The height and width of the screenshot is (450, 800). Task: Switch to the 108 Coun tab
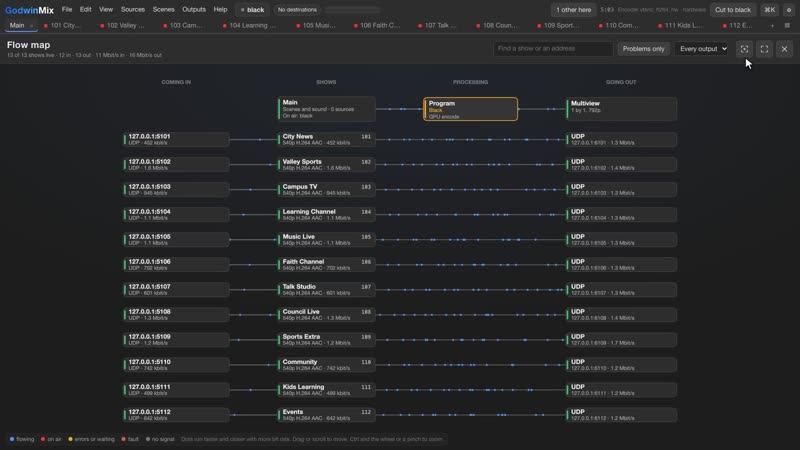point(497,26)
